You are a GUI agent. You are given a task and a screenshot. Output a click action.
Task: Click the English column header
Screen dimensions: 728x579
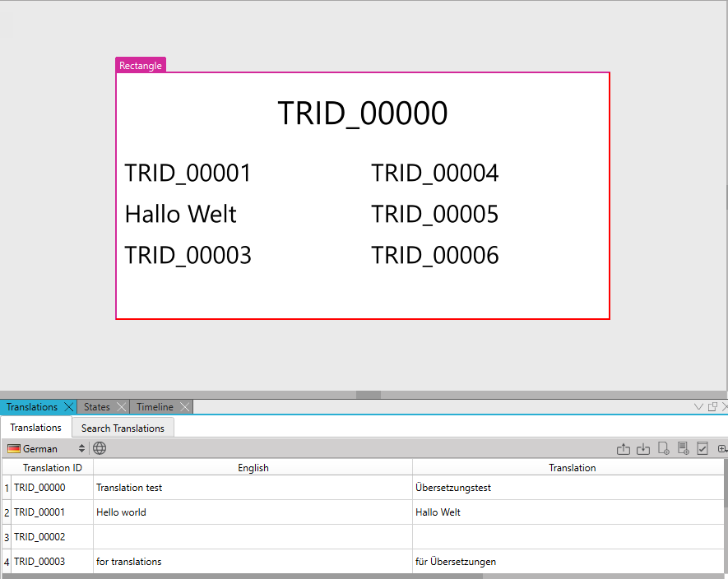[x=253, y=468]
